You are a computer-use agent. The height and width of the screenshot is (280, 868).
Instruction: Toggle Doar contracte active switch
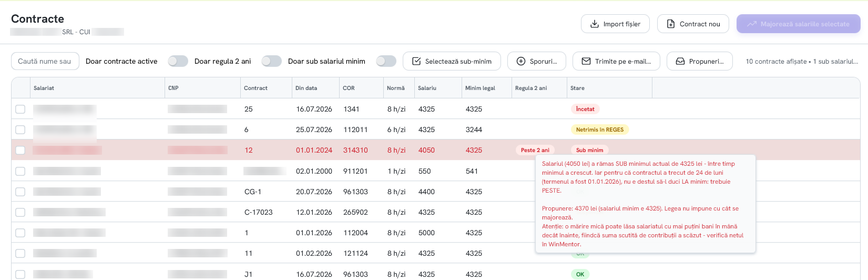coord(178,61)
